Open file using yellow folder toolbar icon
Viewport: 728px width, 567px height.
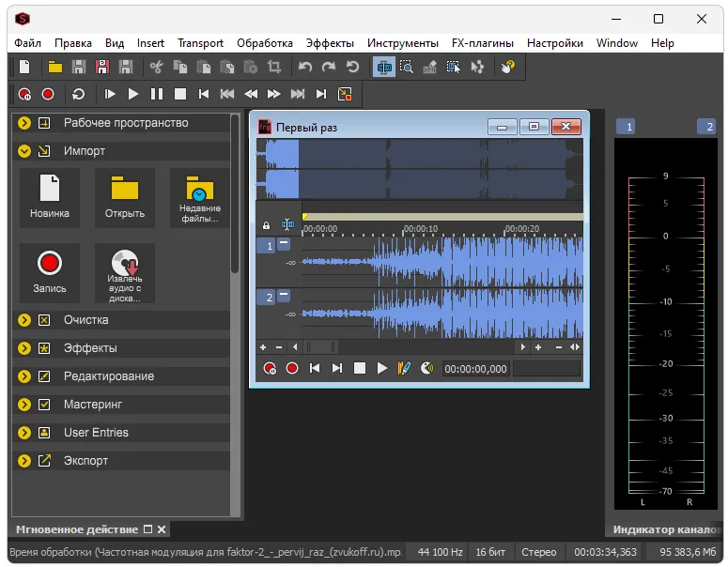[55, 67]
